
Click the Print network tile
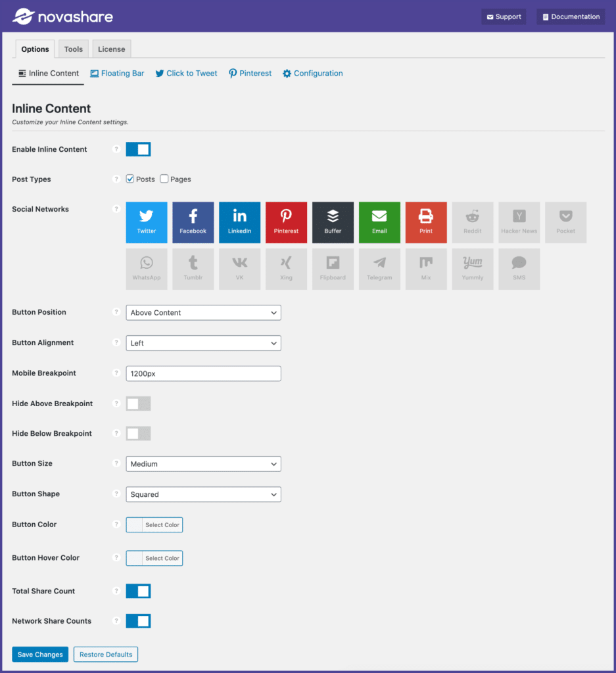coord(426,222)
